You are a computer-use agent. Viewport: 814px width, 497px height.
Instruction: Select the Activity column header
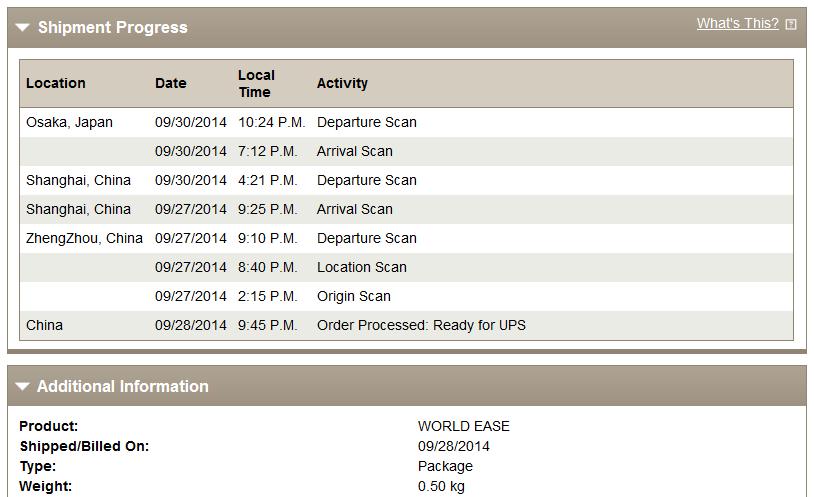coord(342,83)
